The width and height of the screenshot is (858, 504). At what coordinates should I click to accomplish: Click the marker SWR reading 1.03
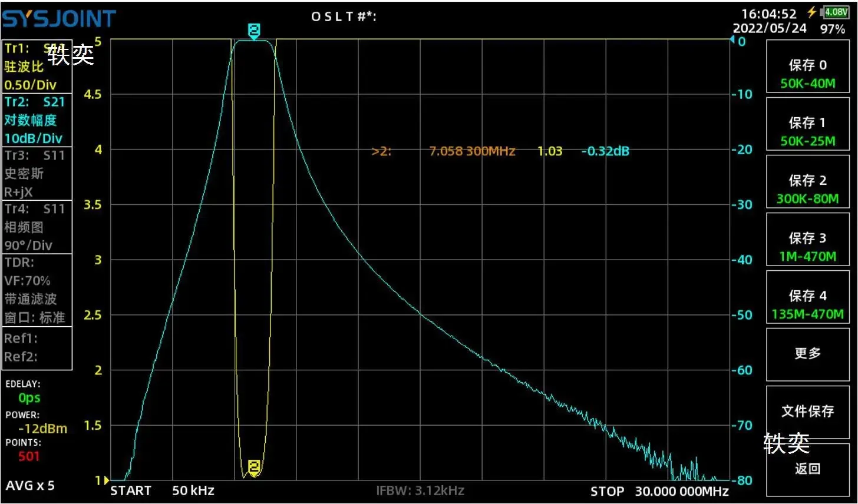[550, 151]
